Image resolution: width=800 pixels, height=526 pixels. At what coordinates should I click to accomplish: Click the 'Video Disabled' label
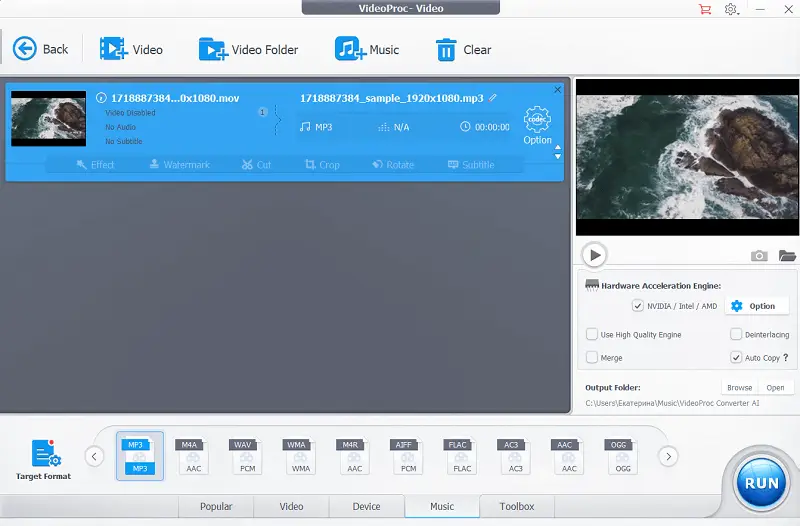tap(130, 113)
